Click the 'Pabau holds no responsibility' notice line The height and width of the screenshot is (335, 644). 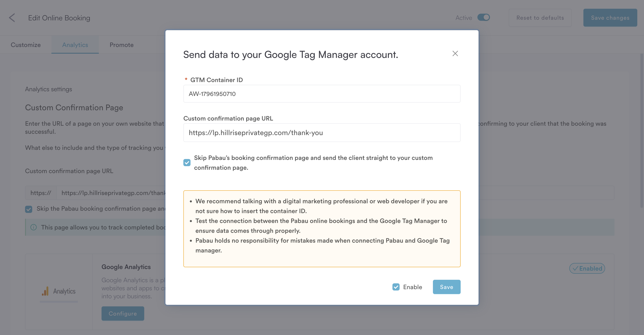(322, 246)
